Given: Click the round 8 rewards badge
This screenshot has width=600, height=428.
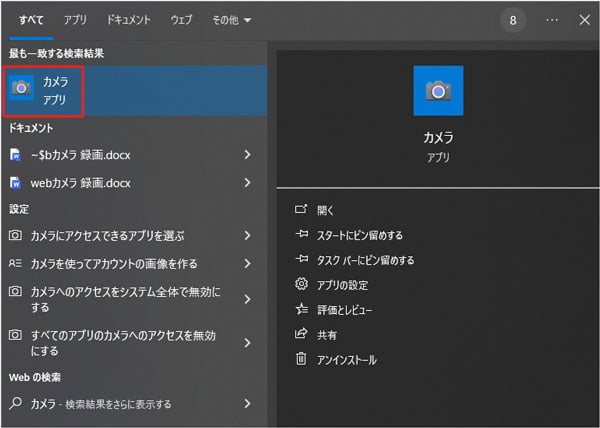Looking at the screenshot, I should pyautogui.click(x=513, y=20).
